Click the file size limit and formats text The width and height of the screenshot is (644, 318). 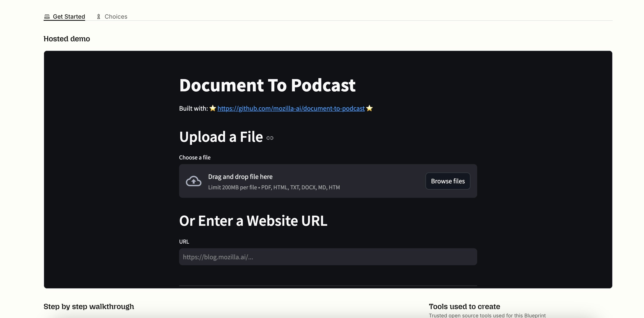tap(274, 187)
